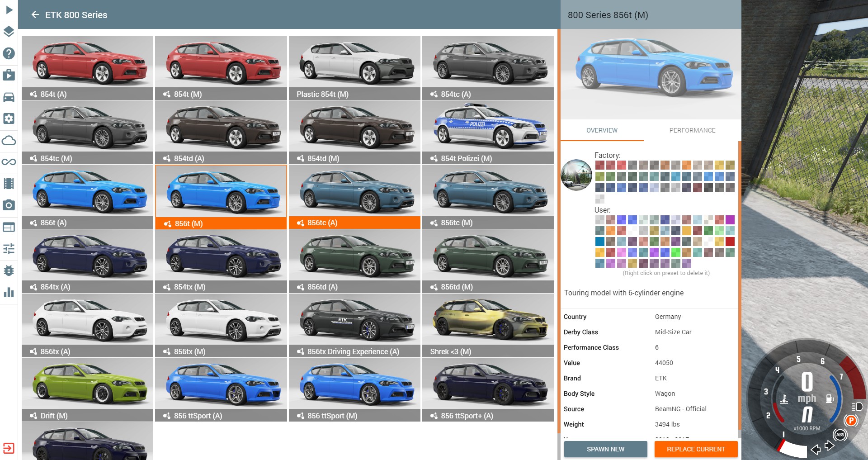868x460 pixels.
Task: Click the ABS indicator on the tachometer
Action: pos(840,435)
